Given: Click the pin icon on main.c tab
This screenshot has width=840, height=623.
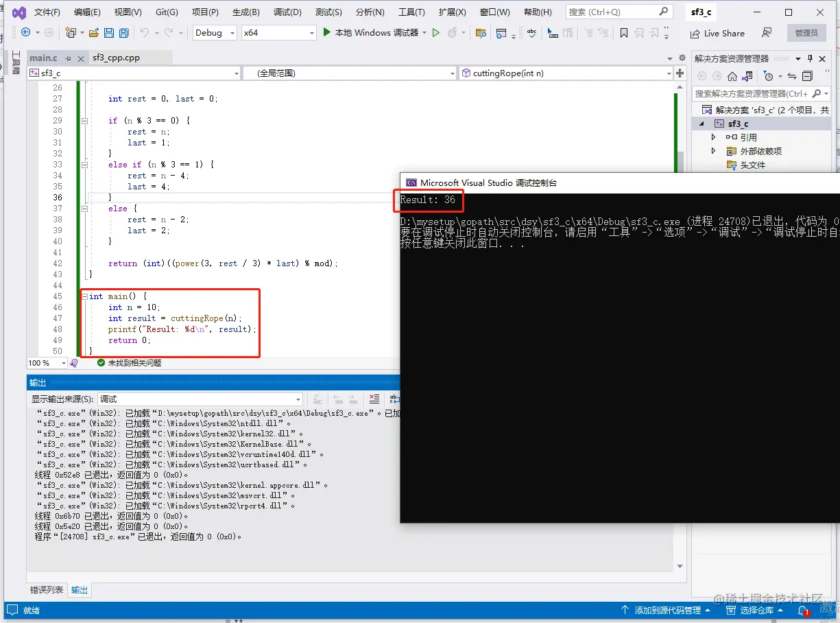Looking at the screenshot, I should click(68, 58).
